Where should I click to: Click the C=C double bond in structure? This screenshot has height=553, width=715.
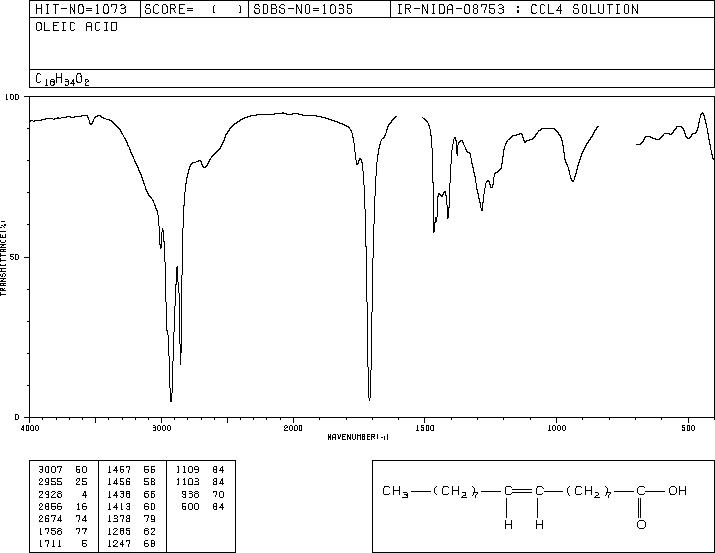524,491
